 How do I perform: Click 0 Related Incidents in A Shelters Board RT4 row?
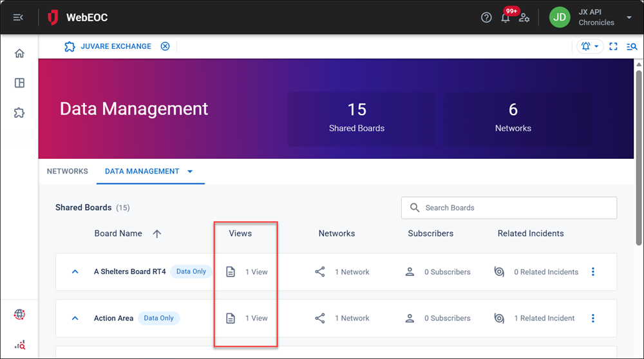(x=546, y=272)
